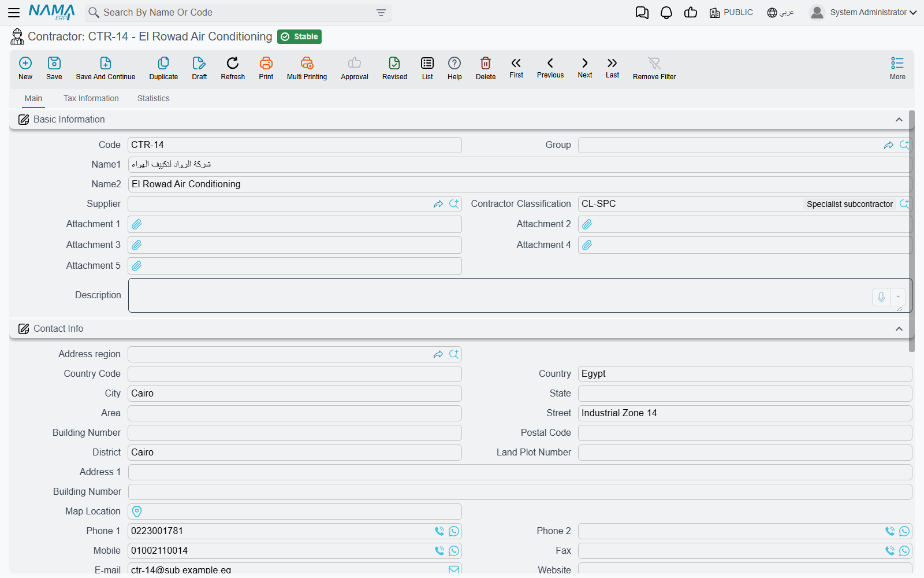
Task: Click the search filter icon
Action: pyautogui.click(x=381, y=13)
